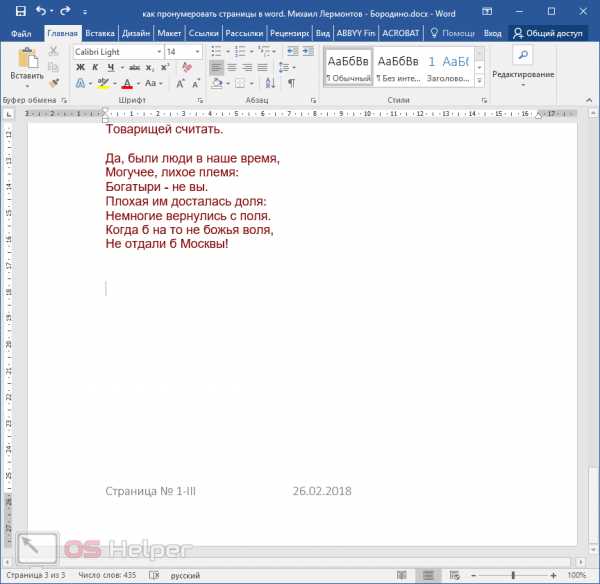Open the Шрифт dialog launcher

(200, 100)
